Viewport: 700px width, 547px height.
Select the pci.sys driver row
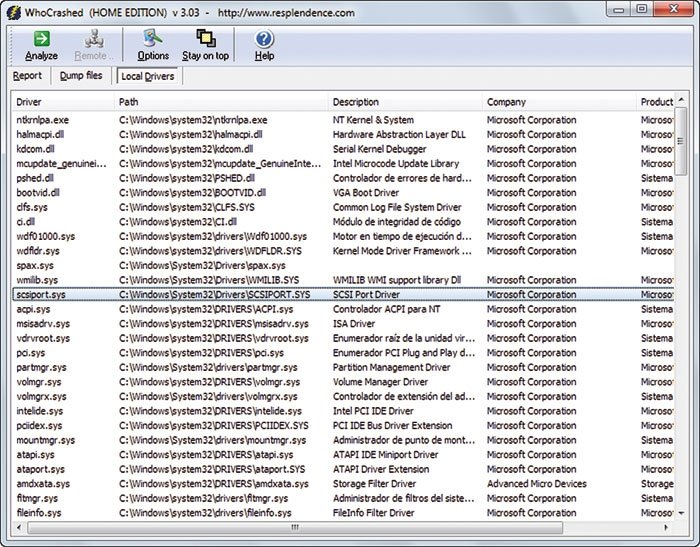[343, 353]
